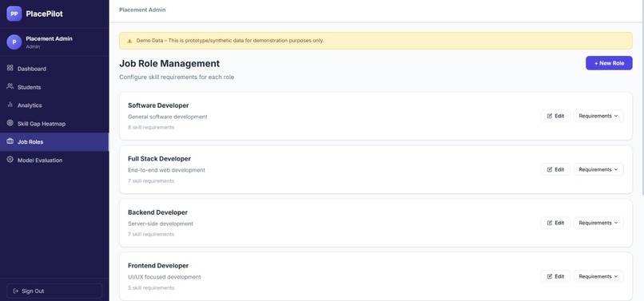644x301 pixels.
Task: Click the Sign Out arrow icon
Action: [x=16, y=291]
